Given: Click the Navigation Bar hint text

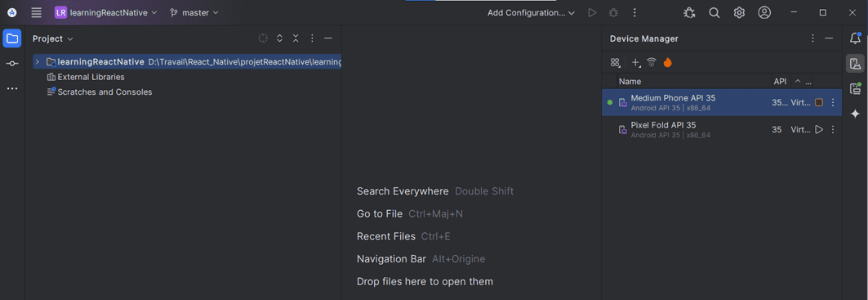Looking at the screenshot, I should [391, 259].
